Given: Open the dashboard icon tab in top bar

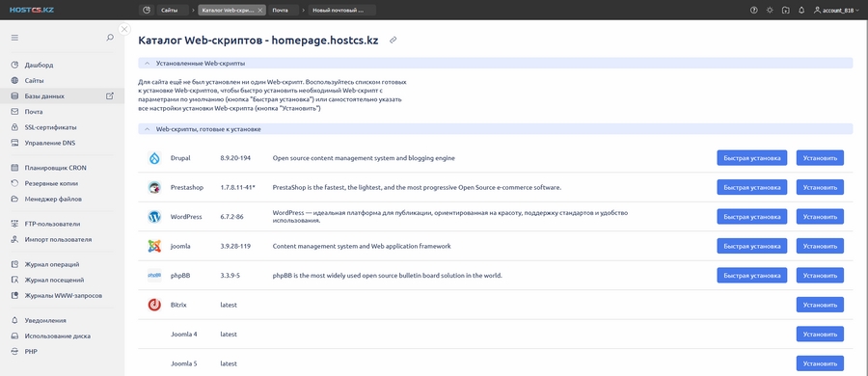Looking at the screenshot, I should [x=147, y=10].
